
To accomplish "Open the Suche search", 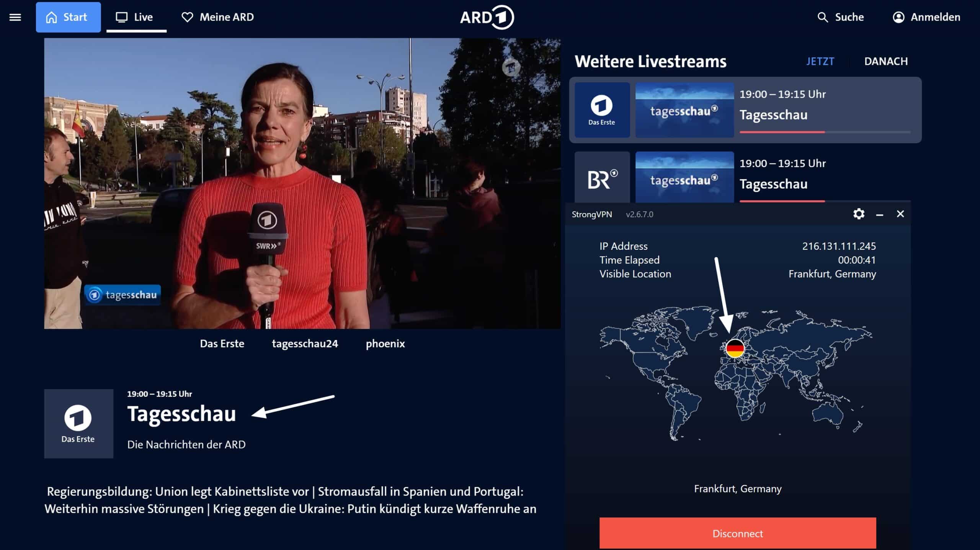I will click(x=840, y=17).
